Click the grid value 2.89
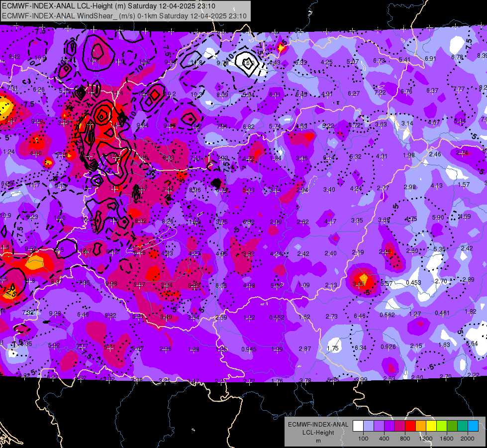 click(x=469, y=279)
